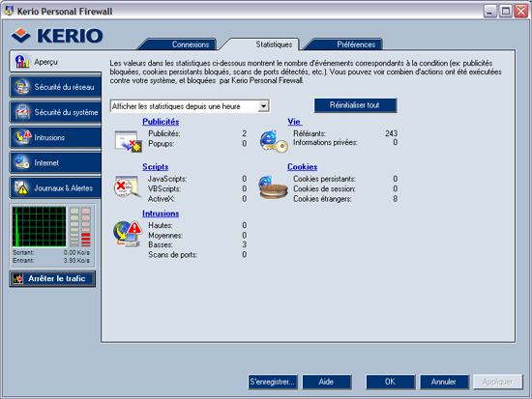Screen dimensions: 532x399
Task: Maximize the Kerio Personal Firewall window
Action: coord(506,12)
